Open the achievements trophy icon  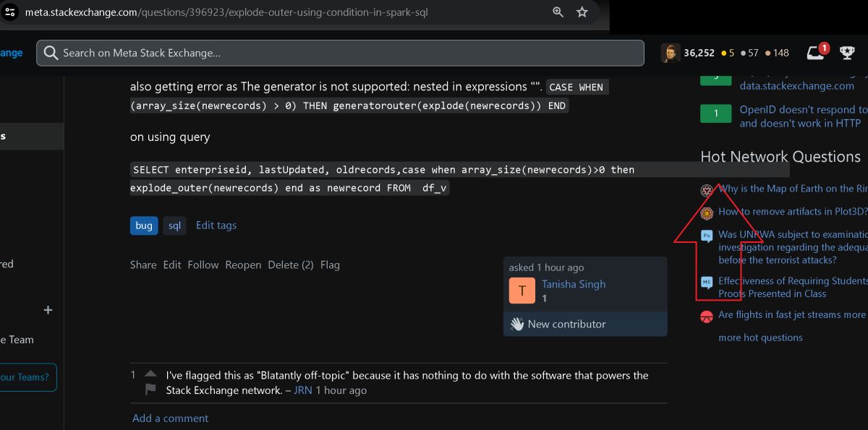pos(847,53)
